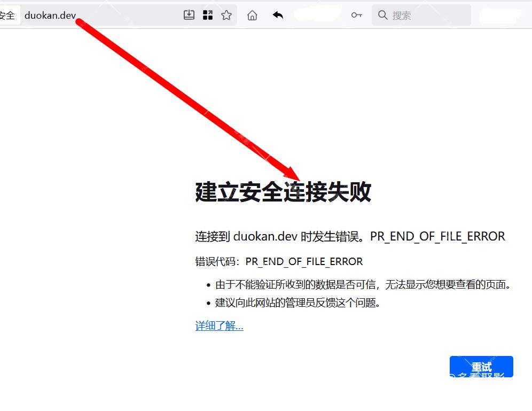
Task: Go to homepage using the home icon
Action: (252, 15)
